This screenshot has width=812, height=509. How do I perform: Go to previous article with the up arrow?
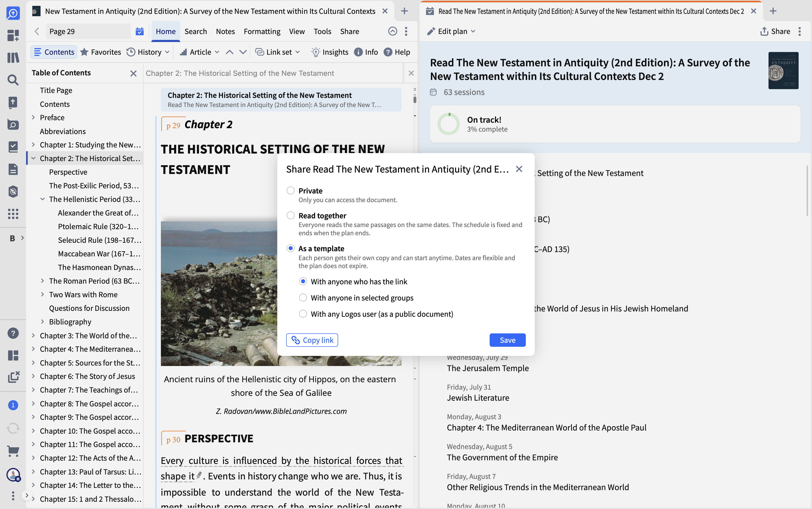pyautogui.click(x=229, y=52)
